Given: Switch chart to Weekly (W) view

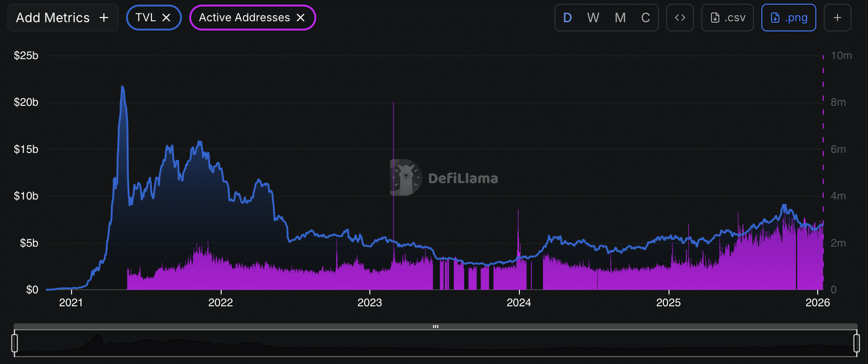Looking at the screenshot, I should pyautogui.click(x=593, y=18).
